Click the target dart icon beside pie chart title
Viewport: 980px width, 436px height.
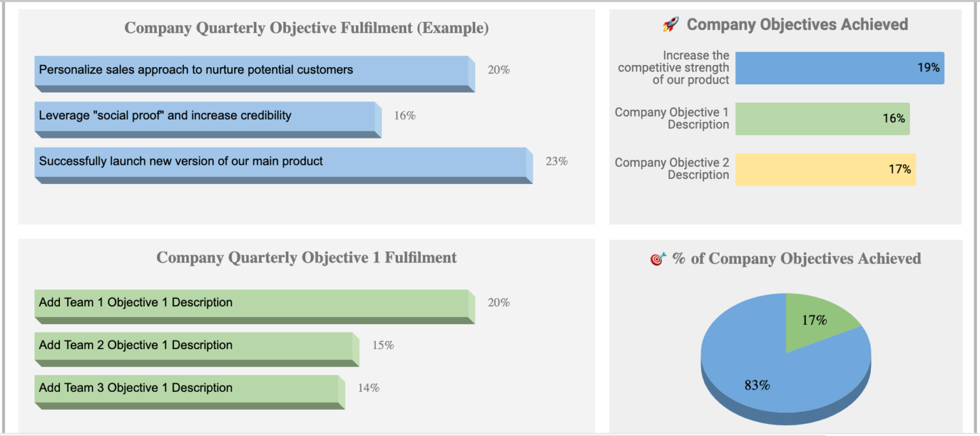tap(658, 259)
